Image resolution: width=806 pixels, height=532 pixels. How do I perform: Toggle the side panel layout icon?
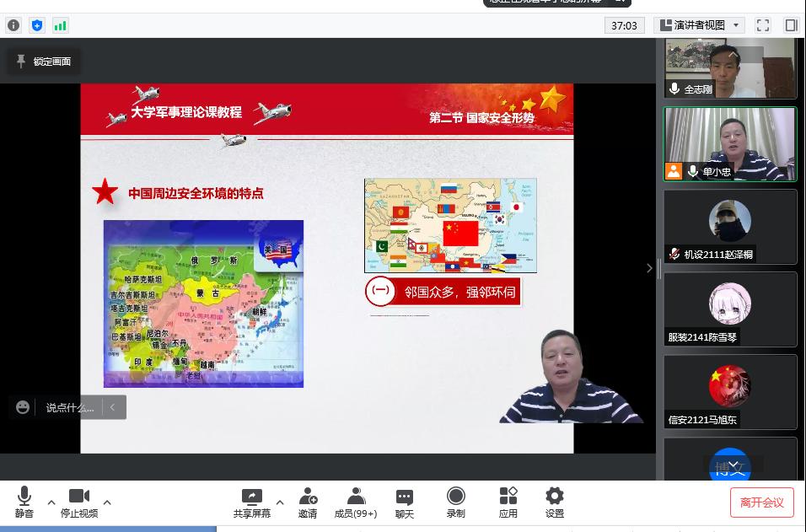point(791,25)
